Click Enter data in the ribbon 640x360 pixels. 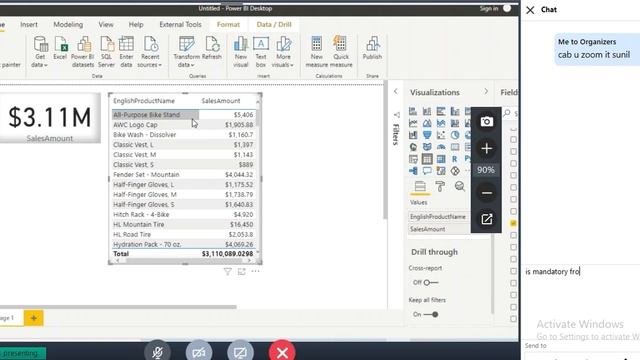tap(126, 51)
